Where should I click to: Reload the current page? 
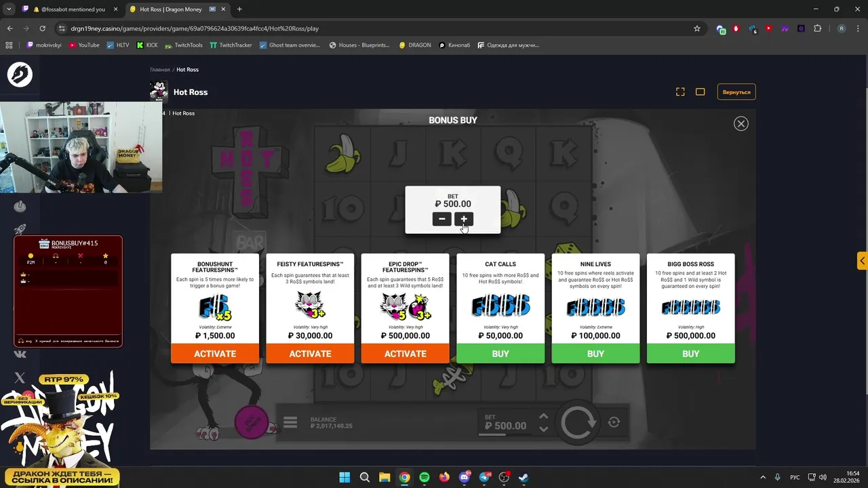[42, 28]
